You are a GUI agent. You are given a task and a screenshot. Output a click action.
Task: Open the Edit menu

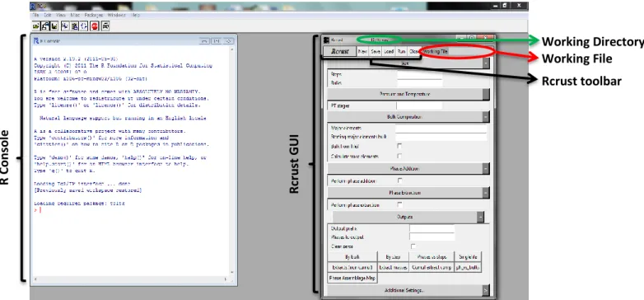pos(48,15)
